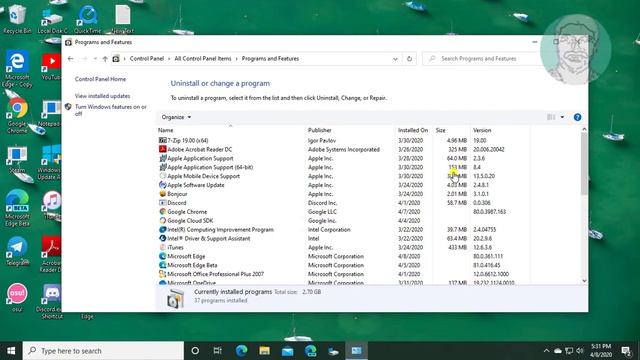
Task: Select the Adobe Acrobat Reader DC icon
Action: tap(162, 149)
